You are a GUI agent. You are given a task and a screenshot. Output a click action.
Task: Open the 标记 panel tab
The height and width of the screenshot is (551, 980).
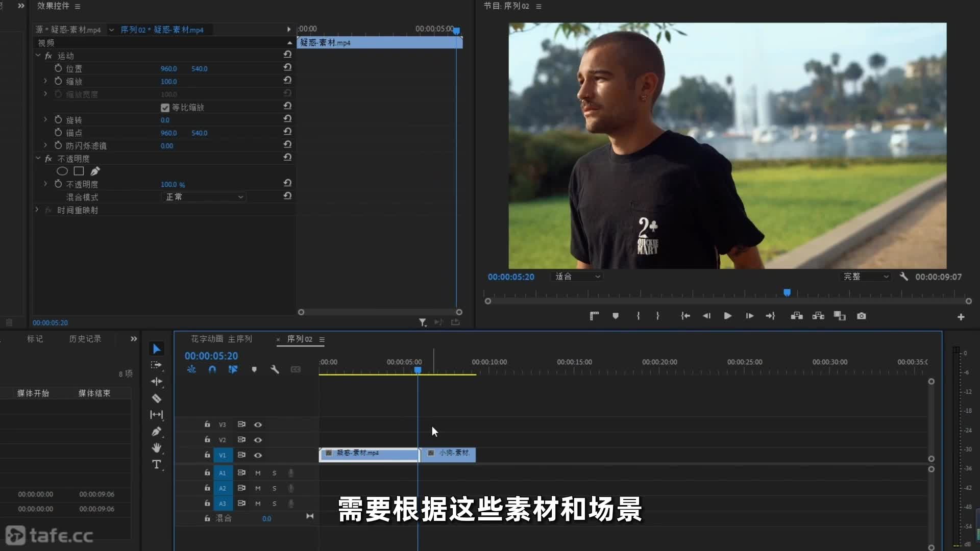click(x=35, y=339)
